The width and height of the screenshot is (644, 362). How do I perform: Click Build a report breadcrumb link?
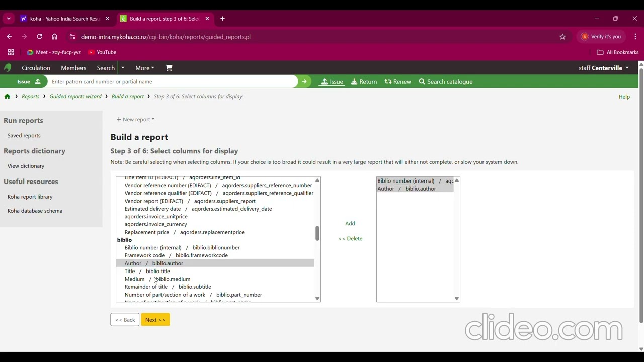[x=128, y=96]
